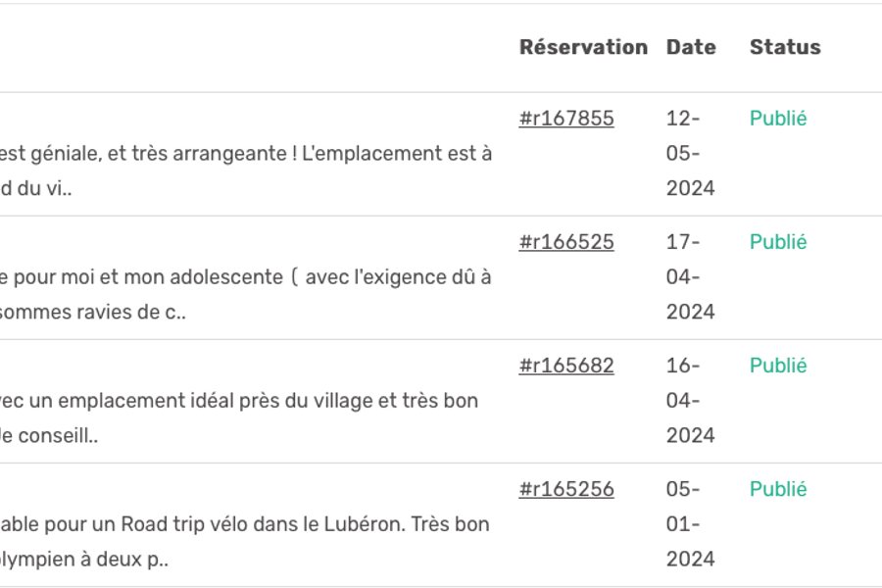Click the date 17-04-2024
Image resolution: width=882 pixels, height=588 pixels.
(690, 277)
